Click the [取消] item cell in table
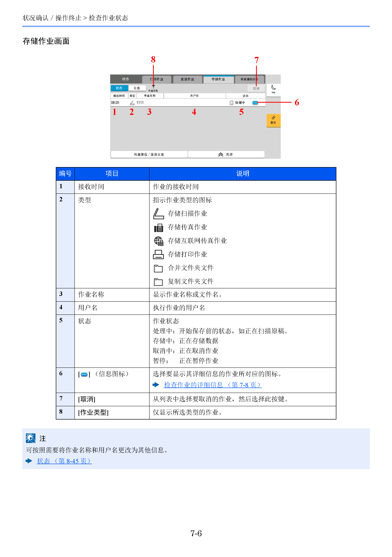 [x=112, y=399]
